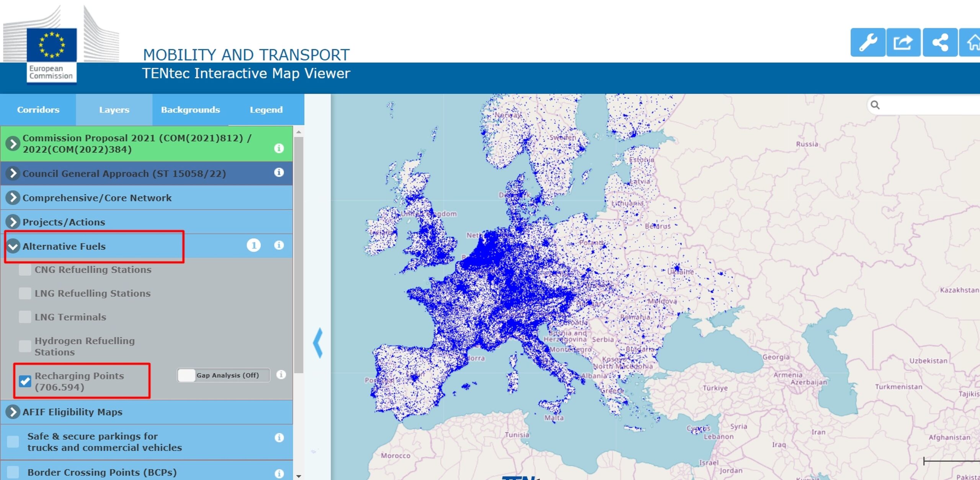This screenshot has width=980, height=480.
Task: Expand the AFIF Eligibility Maps group
Action: tap(13, 412)
